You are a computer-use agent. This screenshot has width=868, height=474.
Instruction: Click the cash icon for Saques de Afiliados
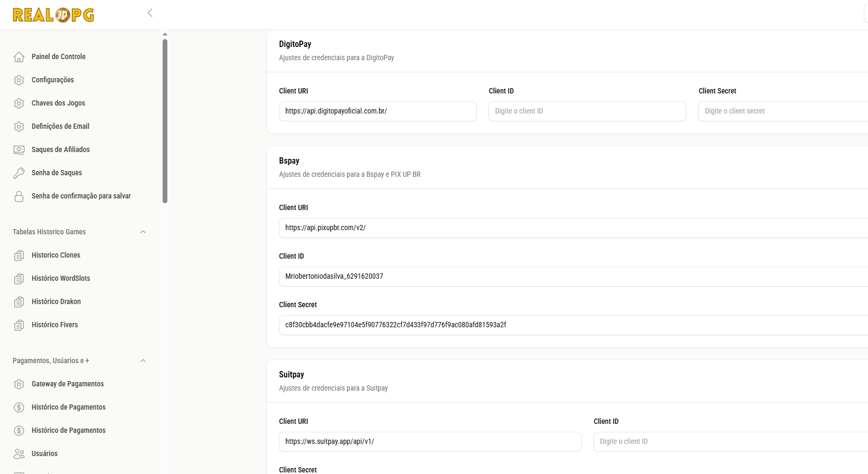(x=19, y=150)
